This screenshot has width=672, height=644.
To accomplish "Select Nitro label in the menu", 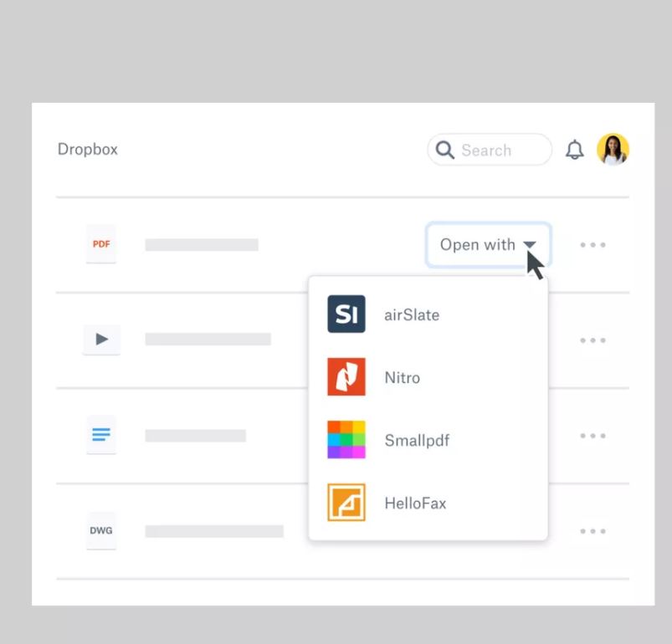I will pos(403,378).
